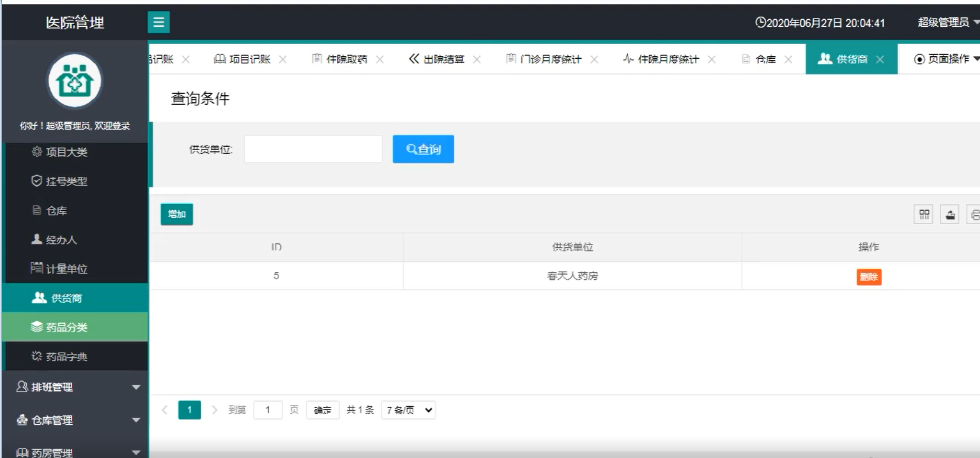The width and height of the screenshot is (980, 458).
Task: Click the 确定 pagination confirm button
Action: [323, 410]
